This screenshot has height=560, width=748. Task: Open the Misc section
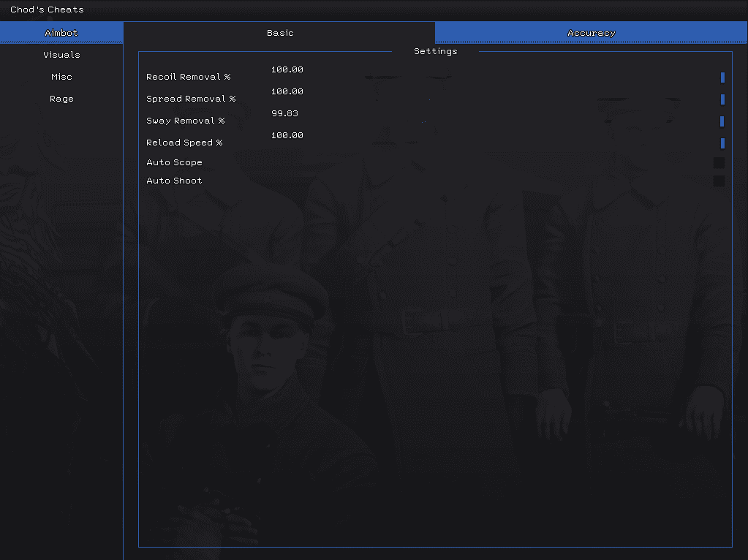point(61,76)
